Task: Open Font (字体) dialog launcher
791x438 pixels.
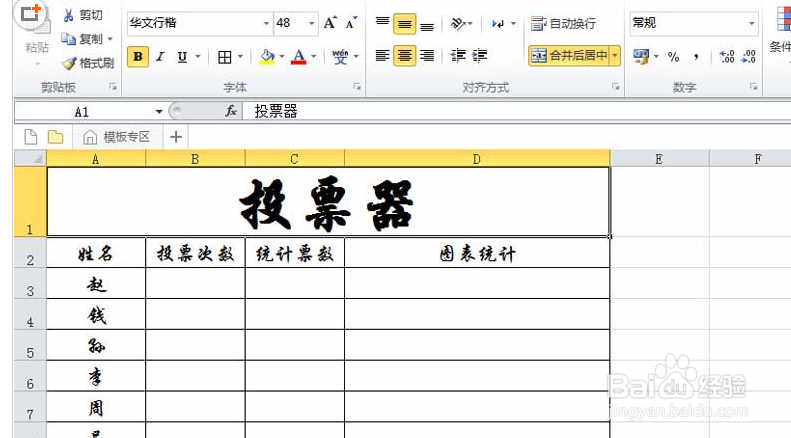Action: 357,87
